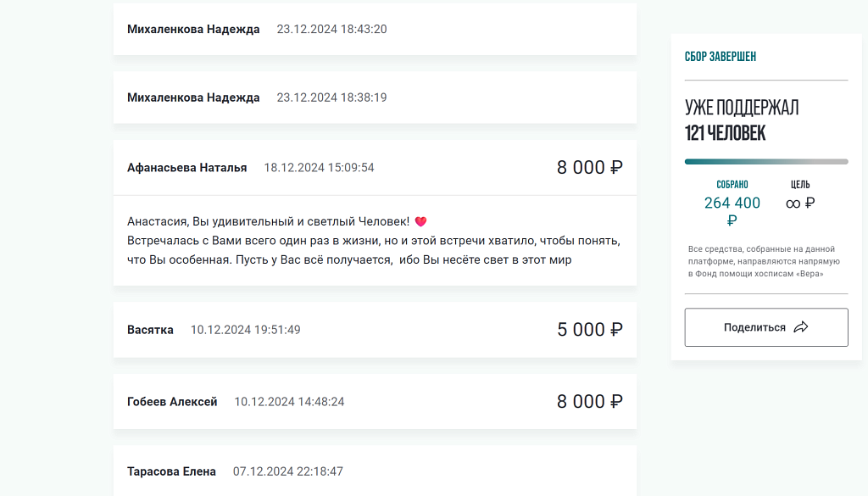
Task: Click the heart emoji in the comment
Action: (420, 221)
